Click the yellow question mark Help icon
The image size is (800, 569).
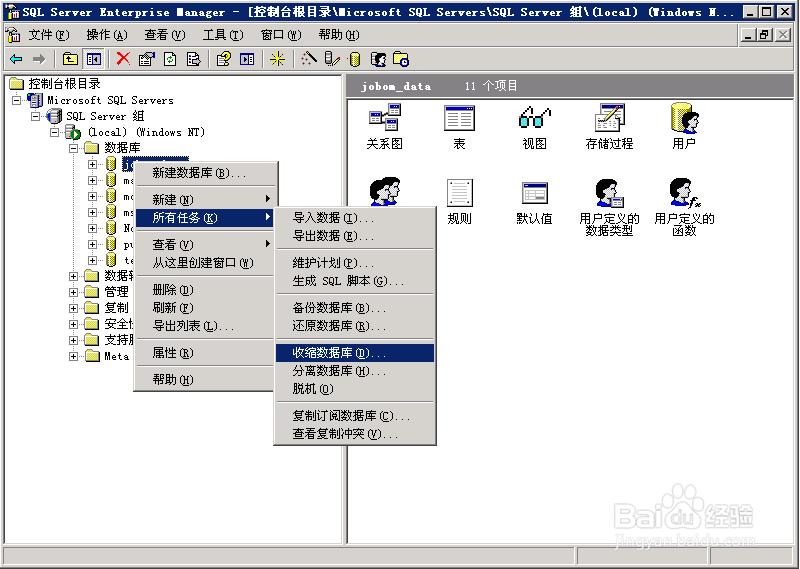(223, 59)
